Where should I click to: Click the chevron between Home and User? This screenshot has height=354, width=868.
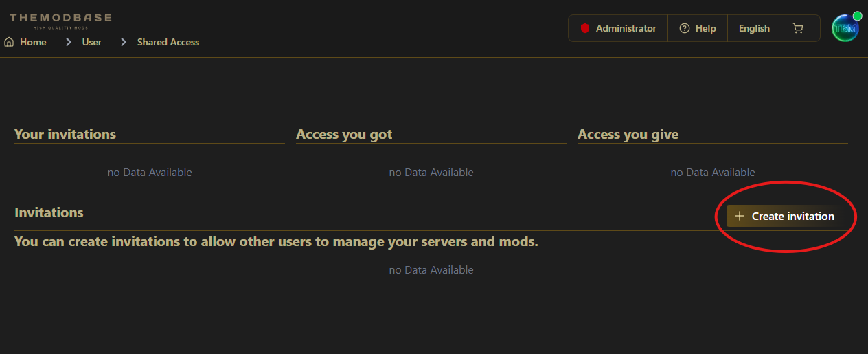tap(69, 42)
